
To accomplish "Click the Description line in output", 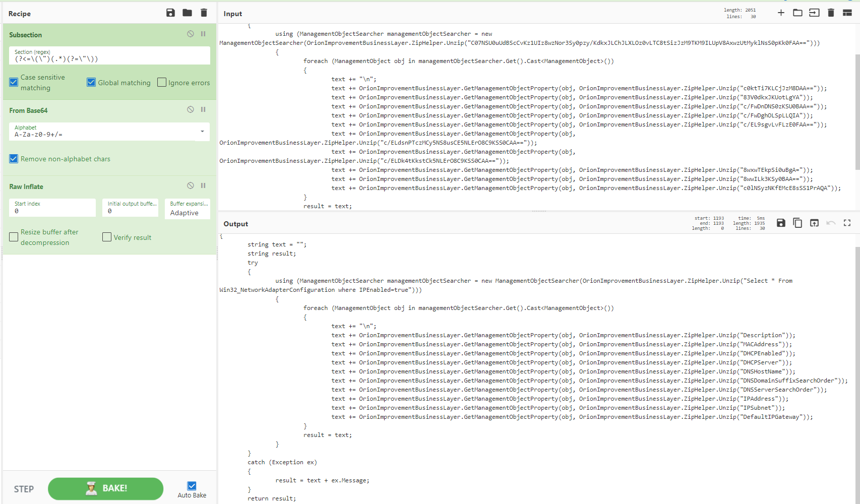I will (x=564, y=335).
